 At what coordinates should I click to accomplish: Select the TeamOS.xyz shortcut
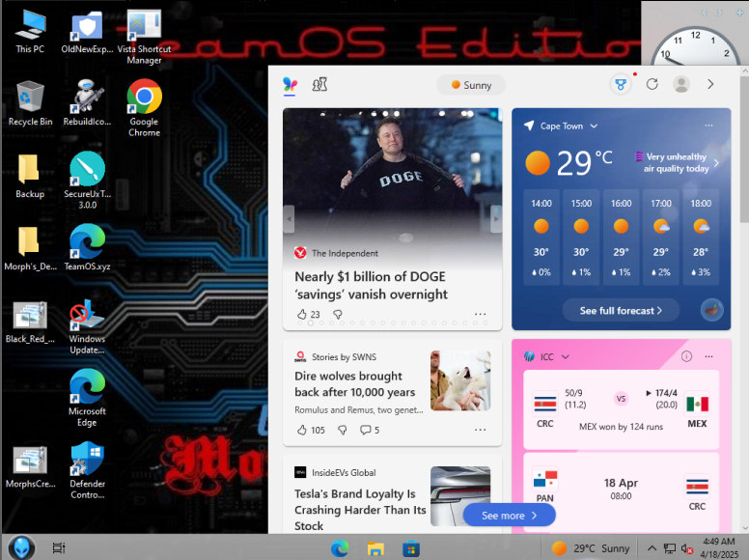pos(87,247)
